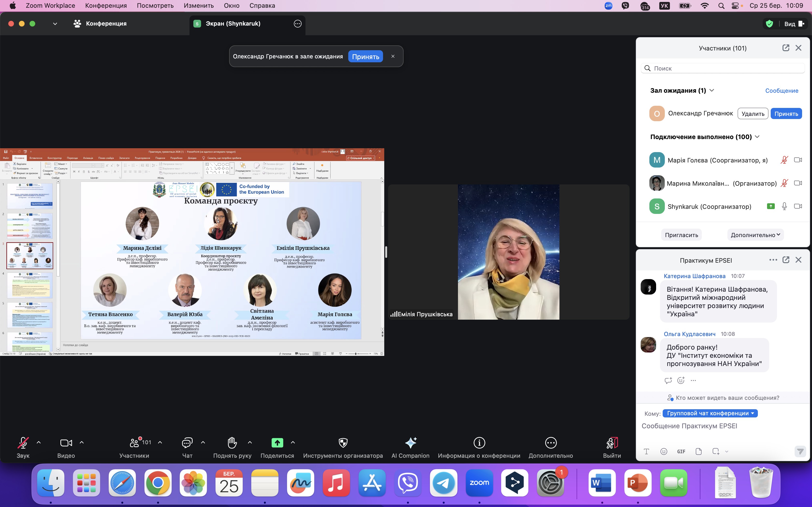Click the emoji icon in chat toolbar

point(664,451)
